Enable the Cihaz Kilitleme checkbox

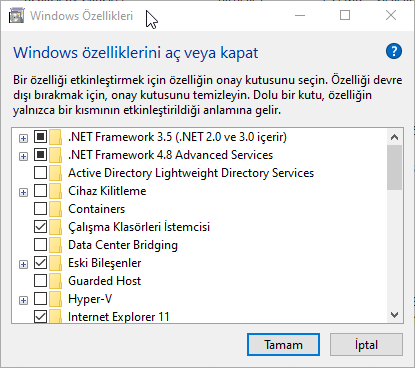pos(40,191)
